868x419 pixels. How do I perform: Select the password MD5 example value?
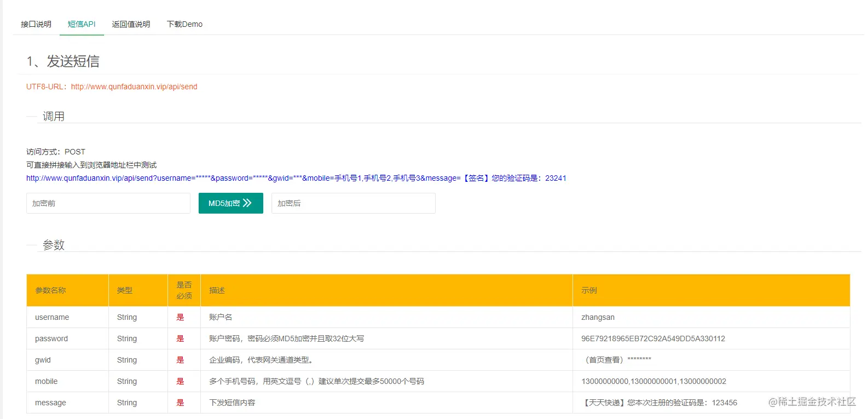click(653, 338)
